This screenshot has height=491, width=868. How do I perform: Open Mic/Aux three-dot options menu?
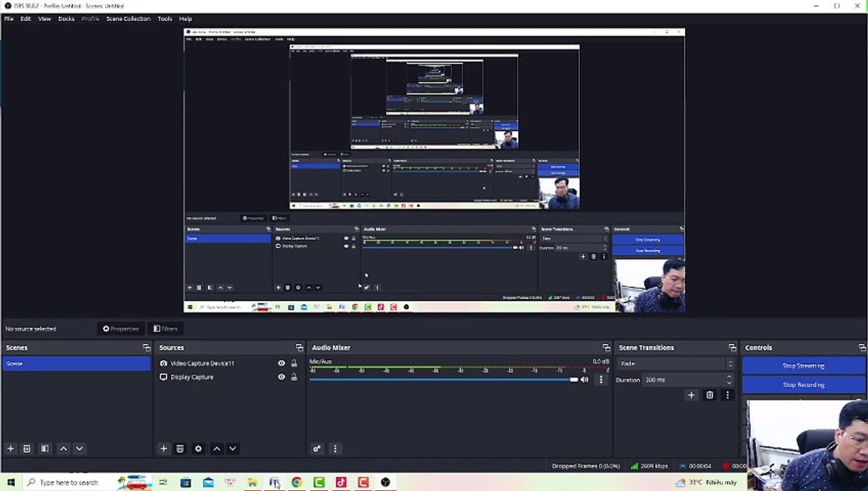click(x=601, y=380)
